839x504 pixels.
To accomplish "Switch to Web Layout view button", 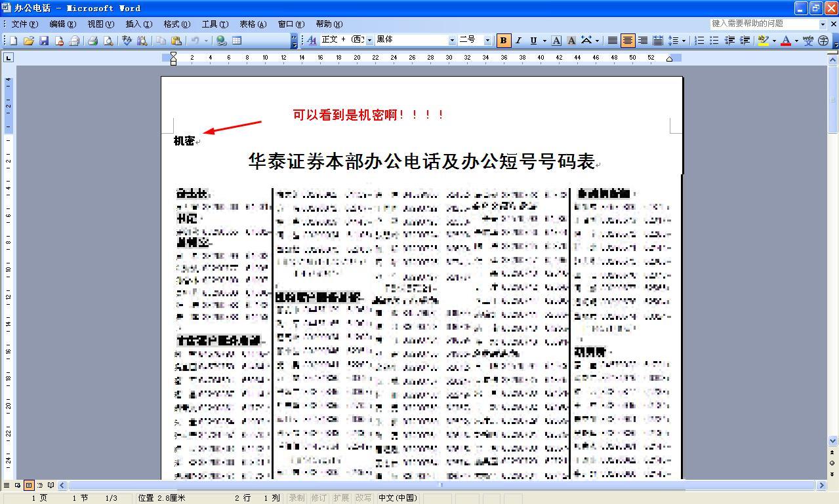I will pos(18,486).
